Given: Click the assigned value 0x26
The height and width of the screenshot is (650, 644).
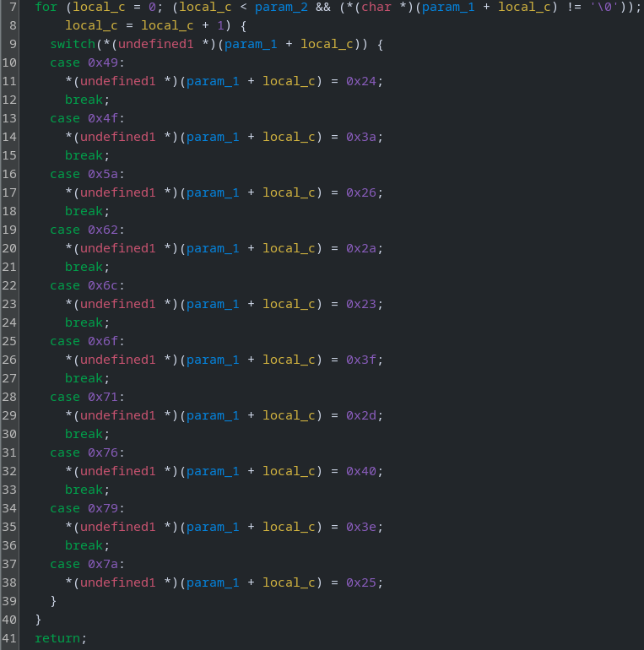Looking at the screenshot, I should pyautogui.click(x=361, y=192).
